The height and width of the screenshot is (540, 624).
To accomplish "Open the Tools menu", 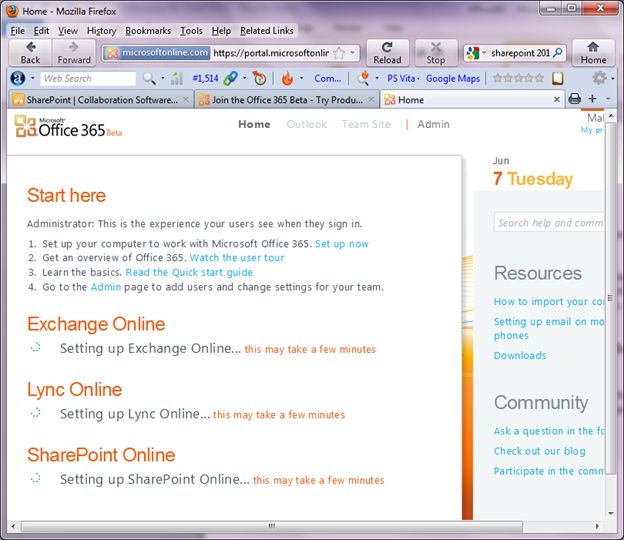I will pos(191,31).
